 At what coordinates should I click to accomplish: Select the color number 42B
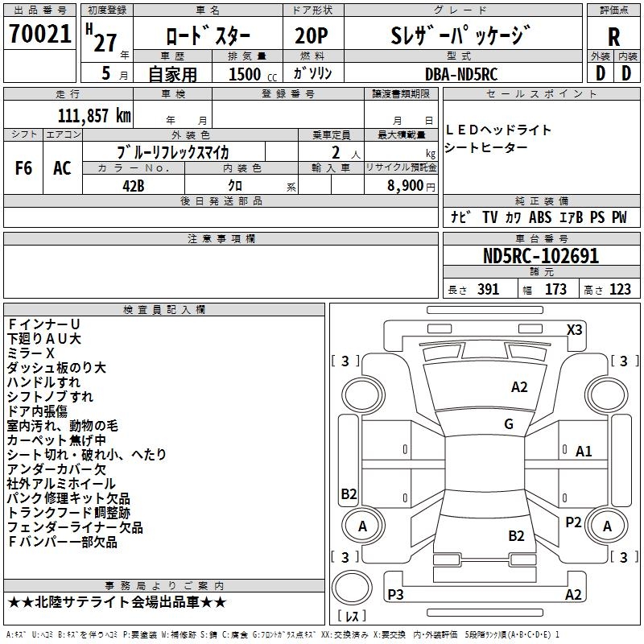pos(134,186)
